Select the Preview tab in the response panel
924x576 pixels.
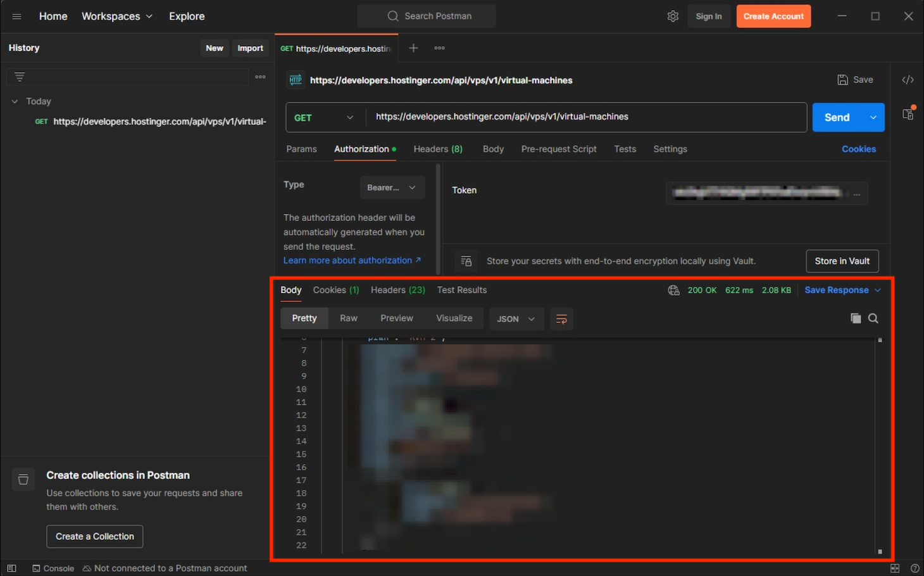[396, 318]
